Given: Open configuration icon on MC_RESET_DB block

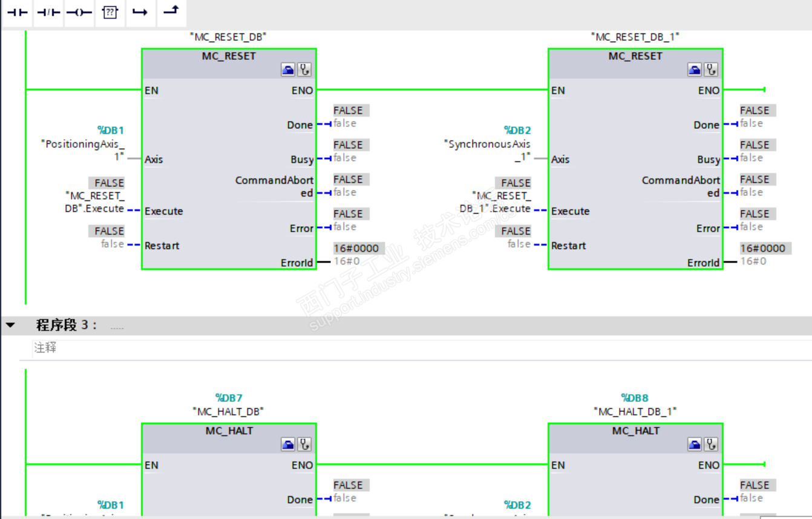Looking at the screenshot, I should [288, 70].
